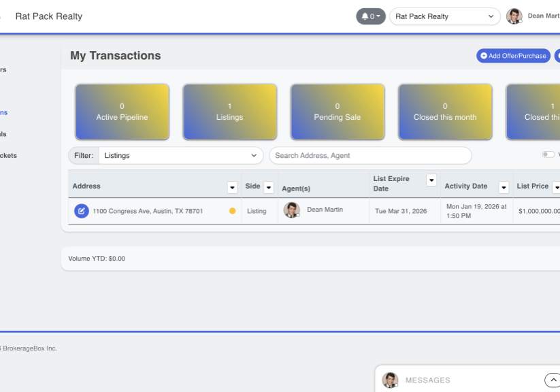Click the Pending Sale stat card
The height and width of the screenshot is (392, 560).
337,112
